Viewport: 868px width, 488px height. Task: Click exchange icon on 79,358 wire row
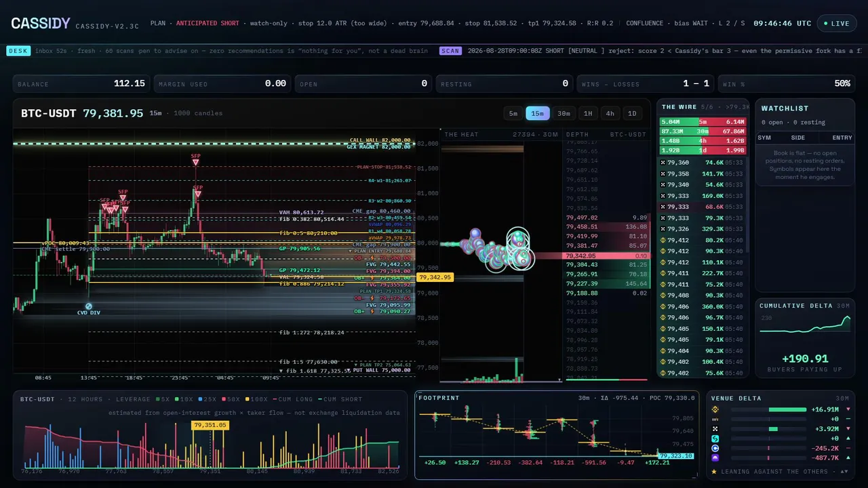663,174
